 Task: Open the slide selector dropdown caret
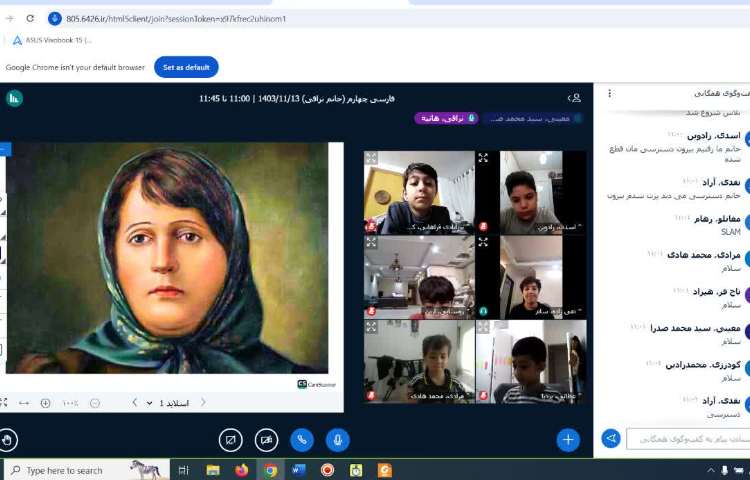point(150,403)
